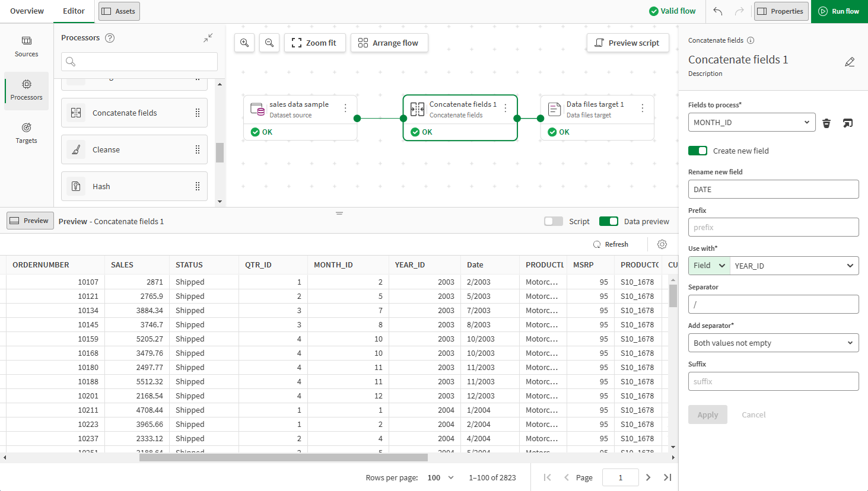Switch to the Overview tab
The width and height of the screenshot is (868, 491).
(27, 11)
